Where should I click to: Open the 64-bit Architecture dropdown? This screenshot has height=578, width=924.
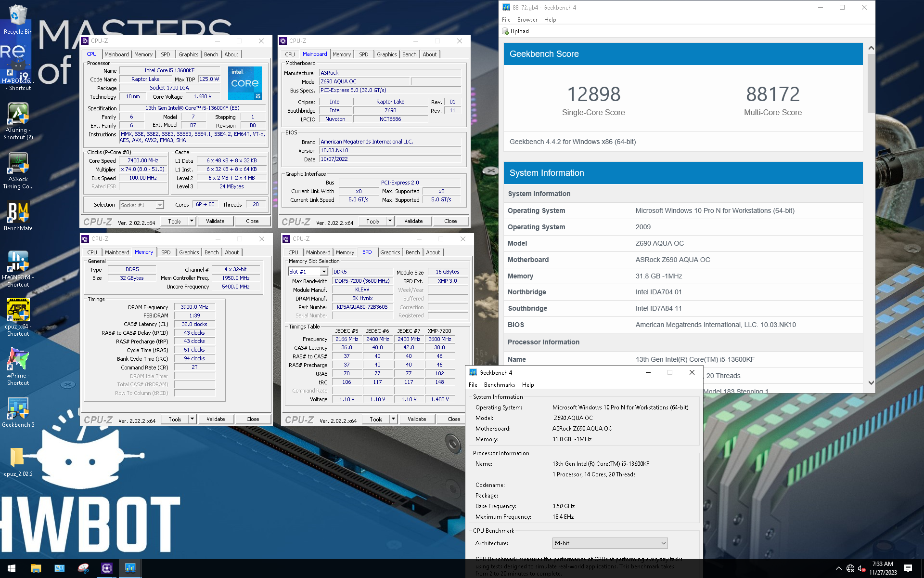click(610, 543)
